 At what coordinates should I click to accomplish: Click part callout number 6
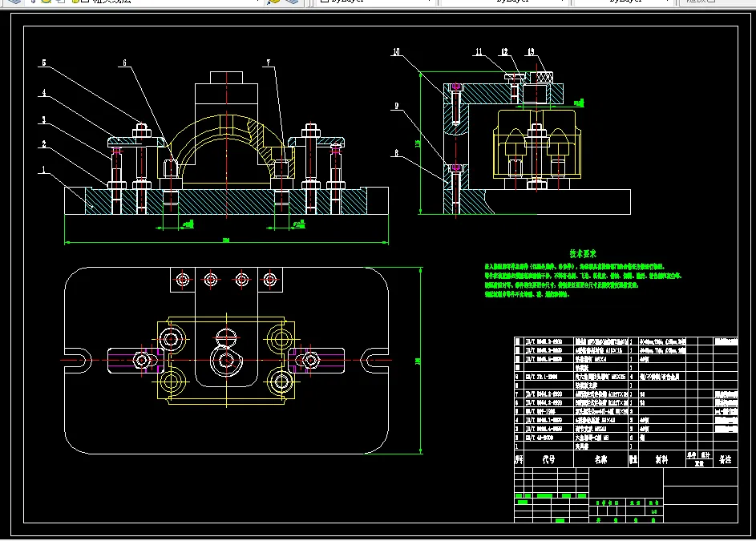[124, 63]
